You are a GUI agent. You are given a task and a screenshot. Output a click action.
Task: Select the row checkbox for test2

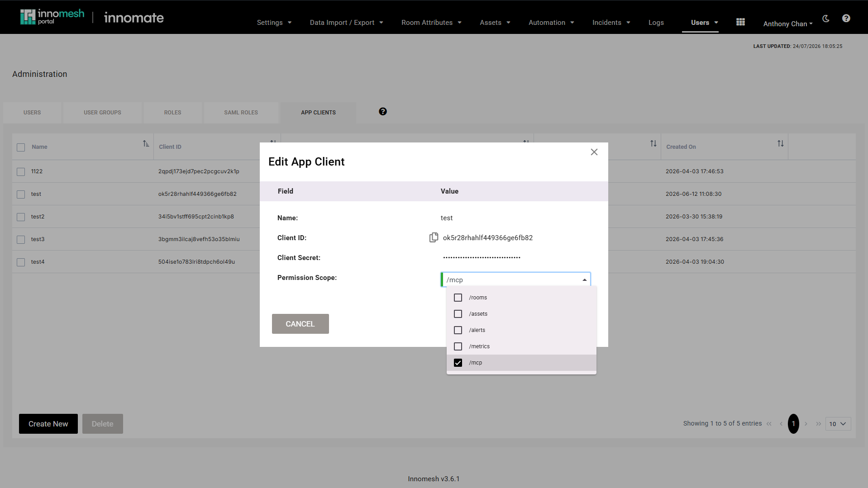pyautogui.click(x=21, y=217)
